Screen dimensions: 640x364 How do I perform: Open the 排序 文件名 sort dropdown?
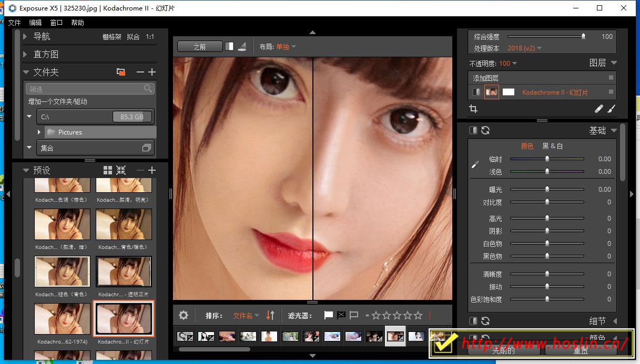click(x=246, y=316)
